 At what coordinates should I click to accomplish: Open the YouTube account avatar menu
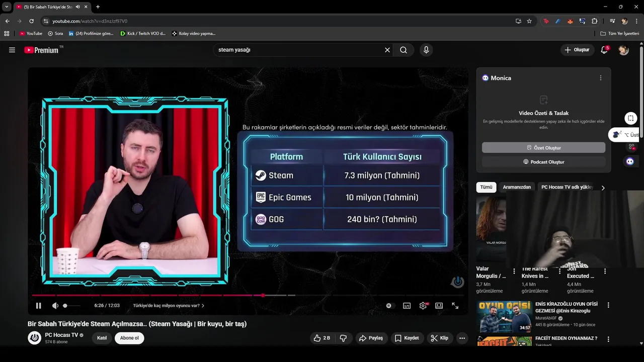click(623, 50)
